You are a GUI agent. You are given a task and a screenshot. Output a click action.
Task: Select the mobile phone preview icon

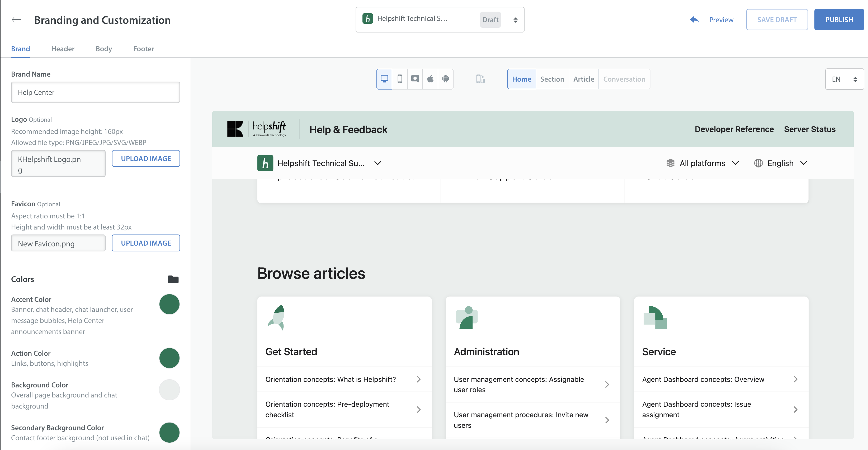point(400,79)
